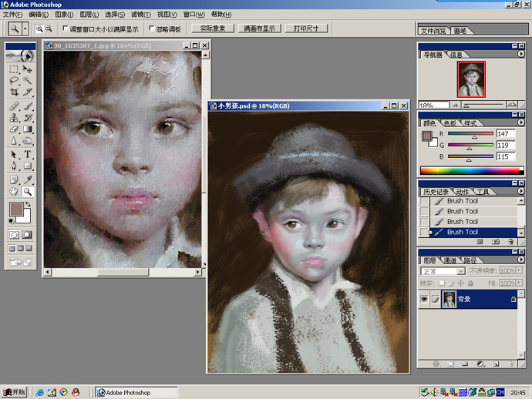532x399 pixels.
Task: Select the Type tool
Action: coord(27,155)
